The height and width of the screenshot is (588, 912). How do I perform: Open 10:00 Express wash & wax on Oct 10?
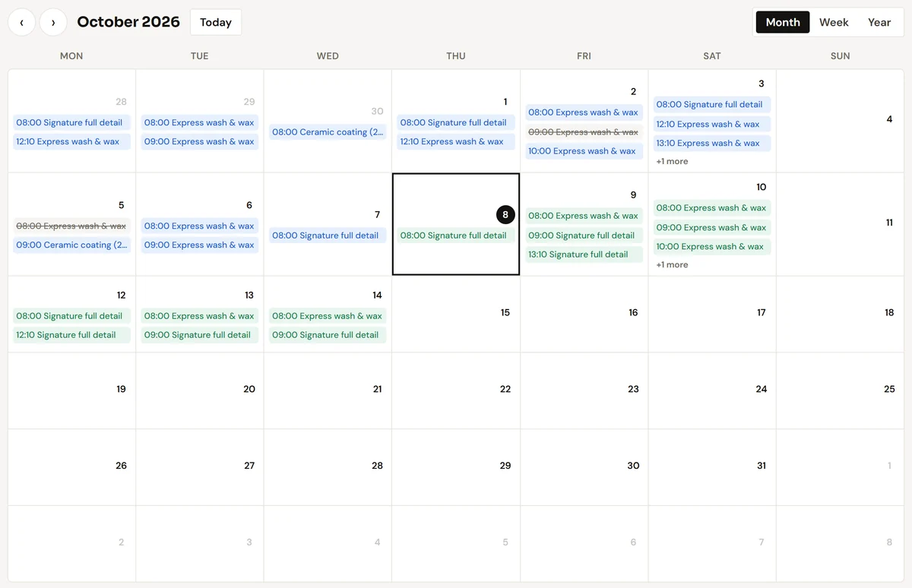(712, 246)
